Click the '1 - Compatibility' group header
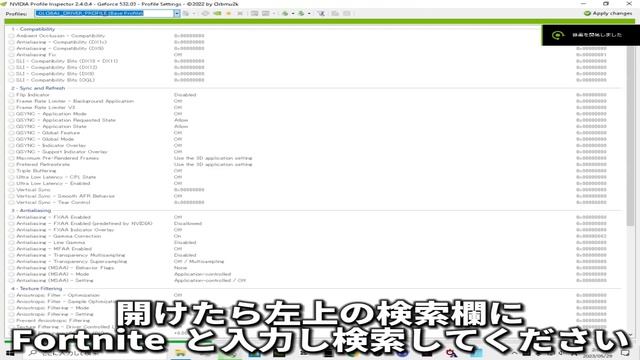640x360 pixels. pyautogui.click(x=33, y=29)
